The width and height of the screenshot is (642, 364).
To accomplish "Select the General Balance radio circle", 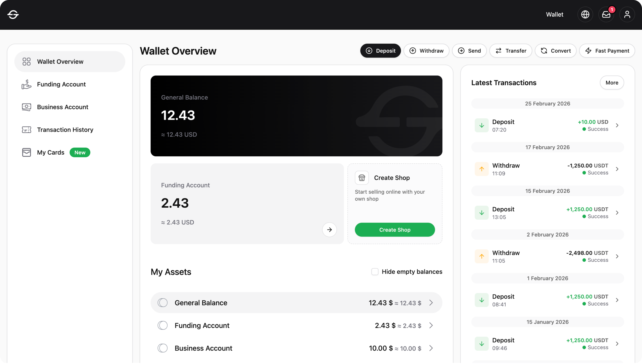I will (163, 303).
